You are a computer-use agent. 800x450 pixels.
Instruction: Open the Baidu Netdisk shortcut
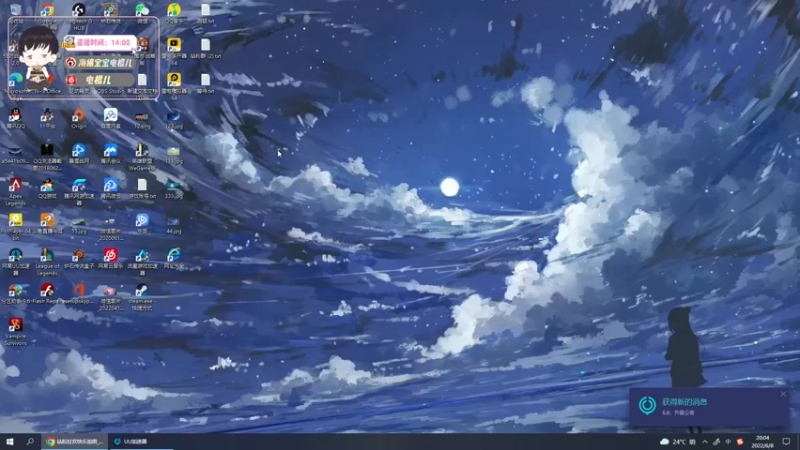(x=110, y=115)
